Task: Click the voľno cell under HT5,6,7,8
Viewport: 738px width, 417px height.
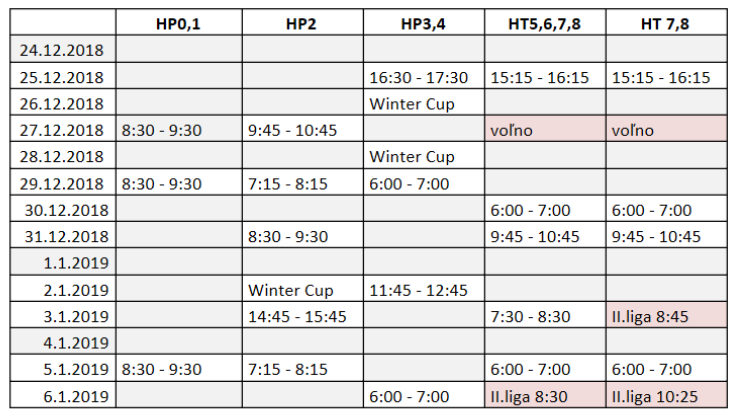Action: pyautogui.click(x=545, y=129)
